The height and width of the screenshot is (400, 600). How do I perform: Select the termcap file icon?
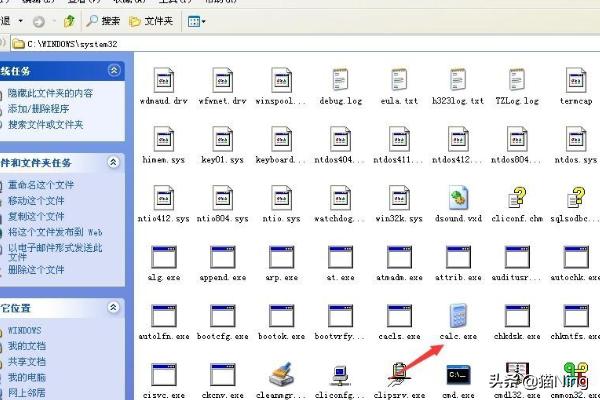tap(576, 80)
